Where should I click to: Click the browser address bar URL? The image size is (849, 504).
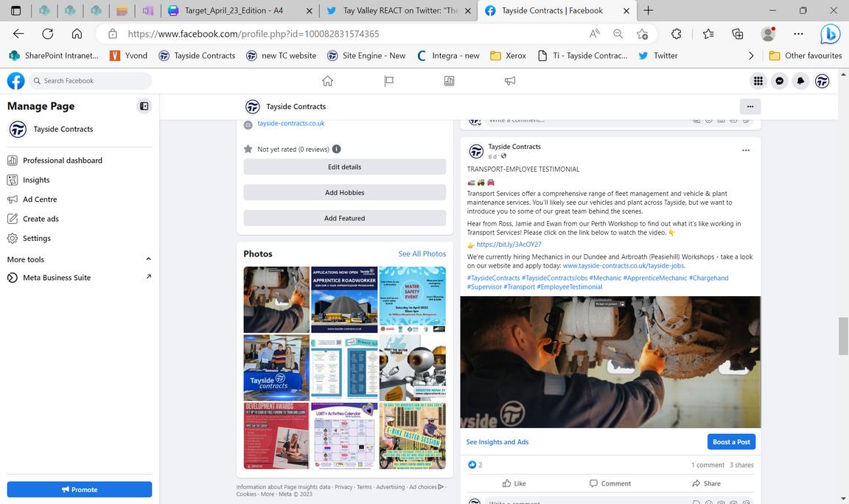click(x=254, y=34)
